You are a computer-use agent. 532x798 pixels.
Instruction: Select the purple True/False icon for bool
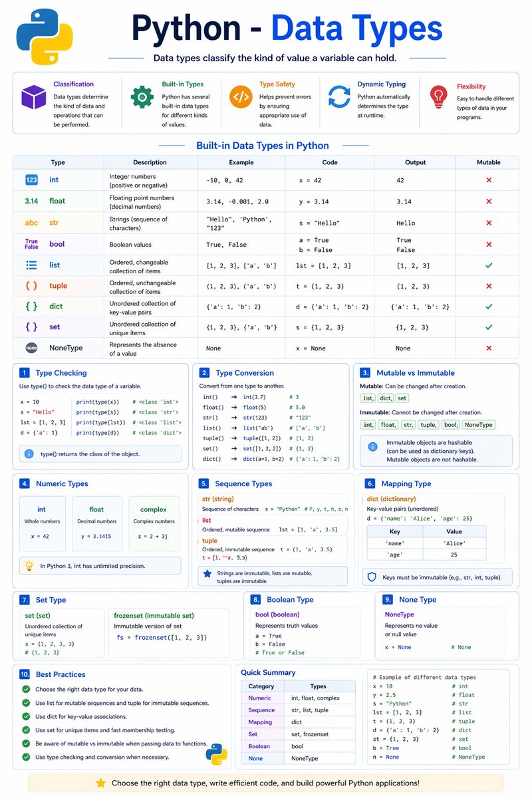[32, 244]
